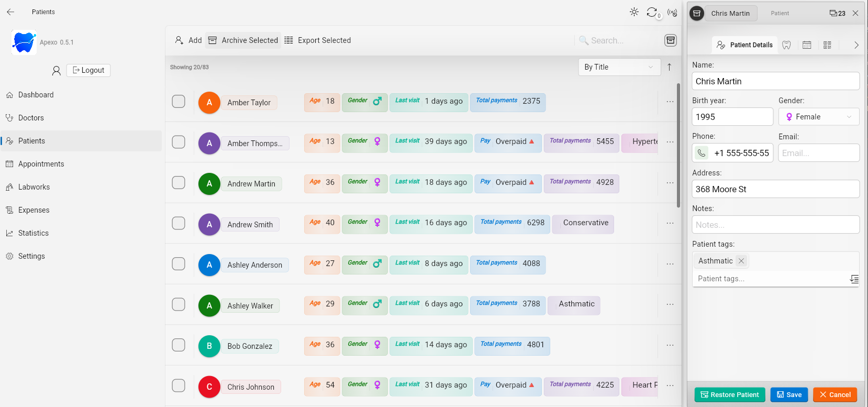Open more options for Andrew Smith row
This screenshot has width=868, height=407.
pos(670,223)
